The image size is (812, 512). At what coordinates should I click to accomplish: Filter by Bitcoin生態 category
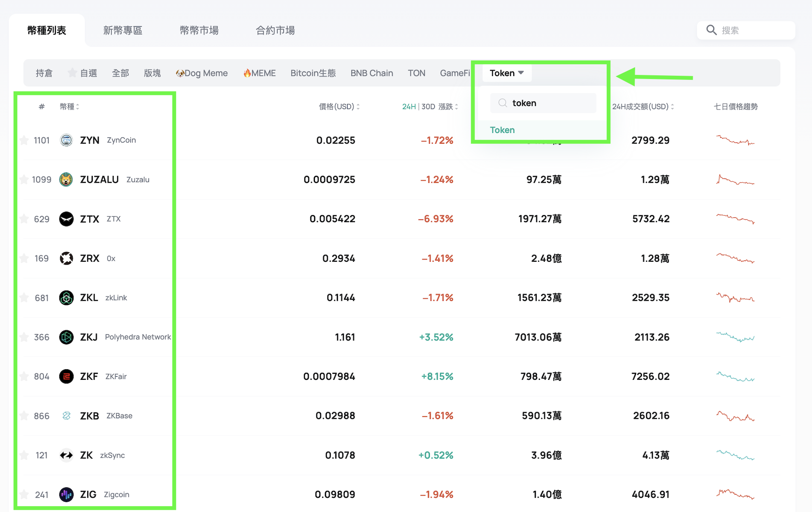(x=313, y=73)
